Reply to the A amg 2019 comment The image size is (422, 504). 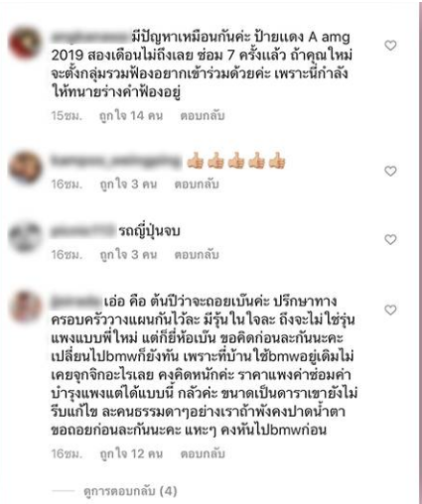click(x=203, y=116)
